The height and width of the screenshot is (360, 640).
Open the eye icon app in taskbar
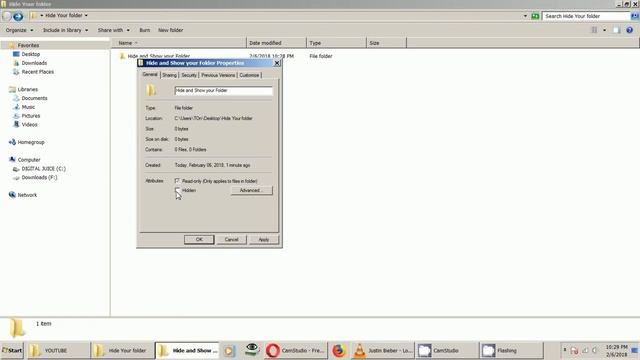click(252, 350)
